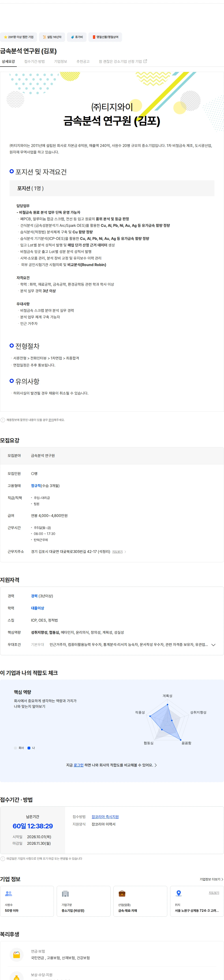The height and width of the screenshot is (980, 224).
Task: Open the external link icon beside 강소기업 선정 기업
Action: pos(145,61)
